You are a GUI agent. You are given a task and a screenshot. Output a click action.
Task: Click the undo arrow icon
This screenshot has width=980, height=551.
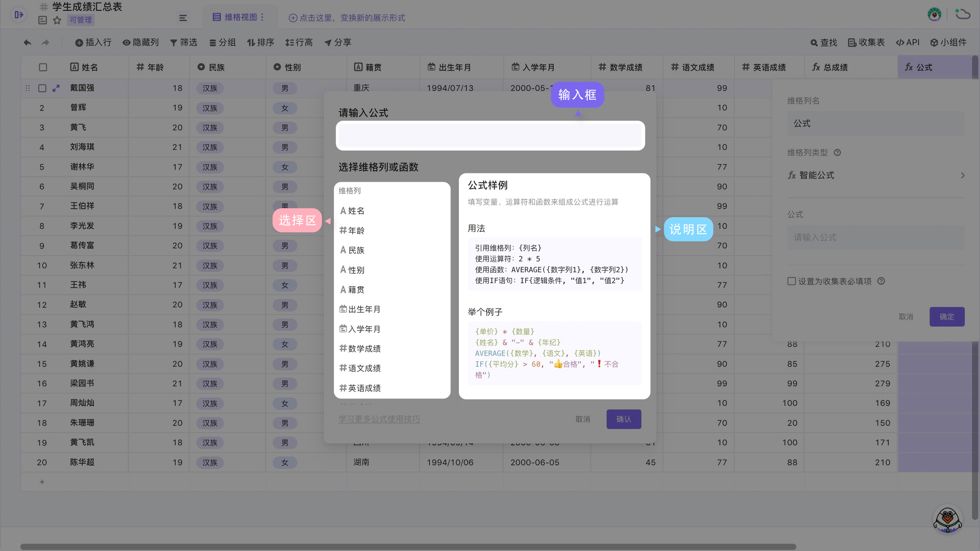pyautogui.click(x=27, y=42)
